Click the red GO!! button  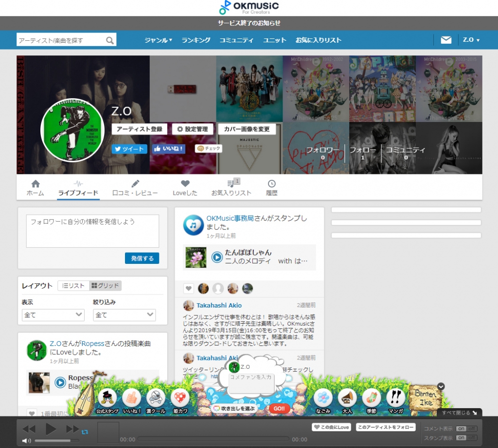(x=279, y=408)
